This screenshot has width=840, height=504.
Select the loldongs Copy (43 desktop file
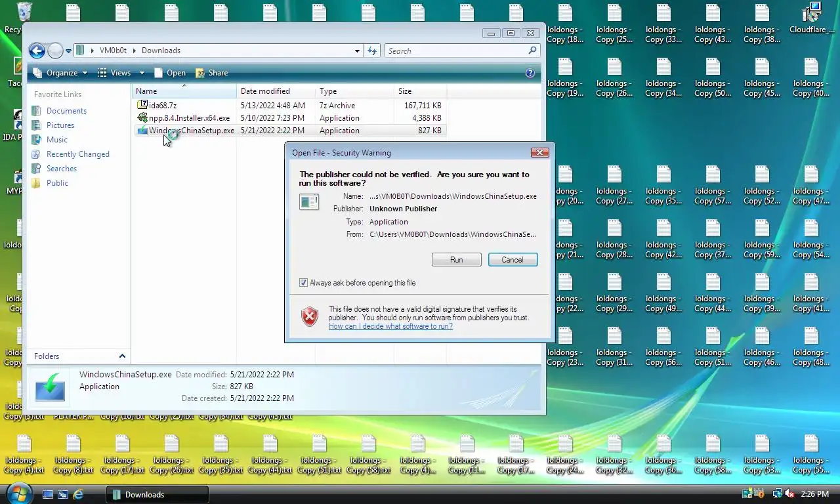(x=713, y=24)
